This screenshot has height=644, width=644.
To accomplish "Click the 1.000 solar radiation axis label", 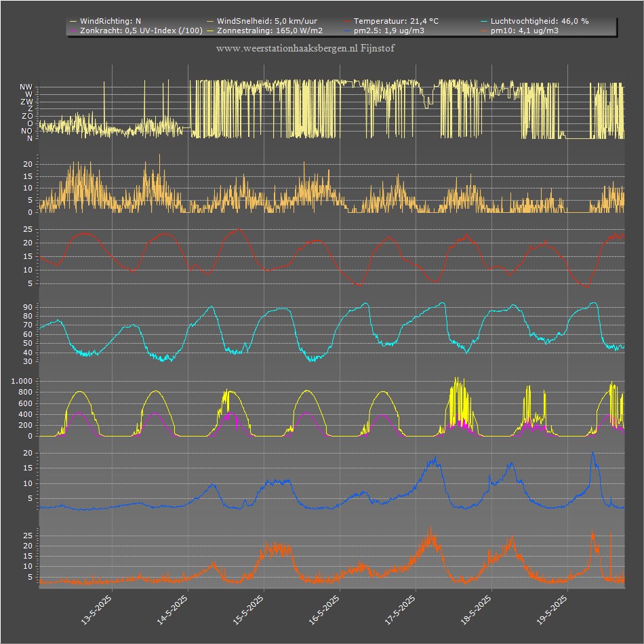I will point(22,381).
